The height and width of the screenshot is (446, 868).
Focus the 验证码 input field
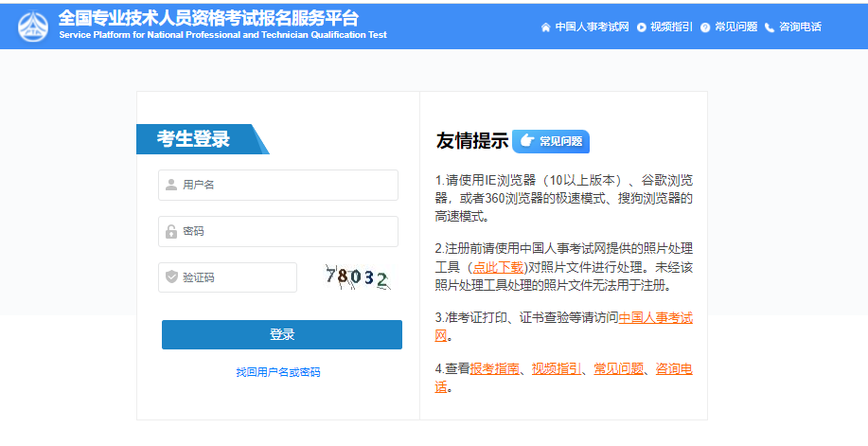coord(237,277)
